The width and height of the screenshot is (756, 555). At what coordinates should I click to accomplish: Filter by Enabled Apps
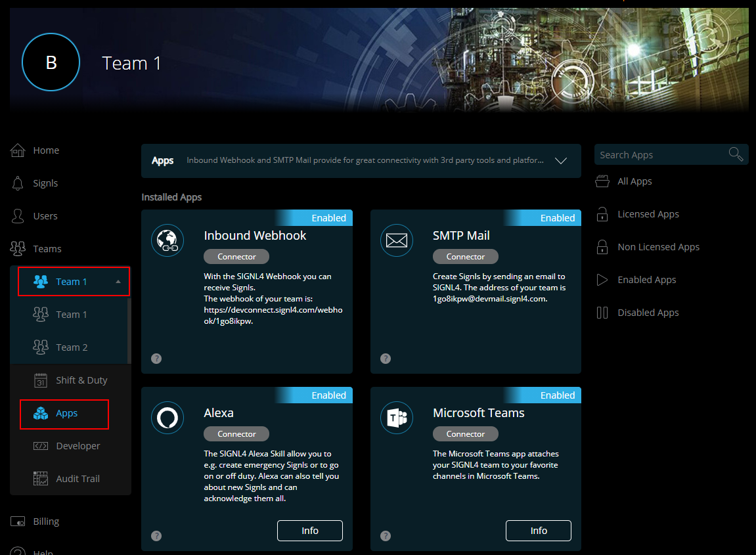[646, 280]
